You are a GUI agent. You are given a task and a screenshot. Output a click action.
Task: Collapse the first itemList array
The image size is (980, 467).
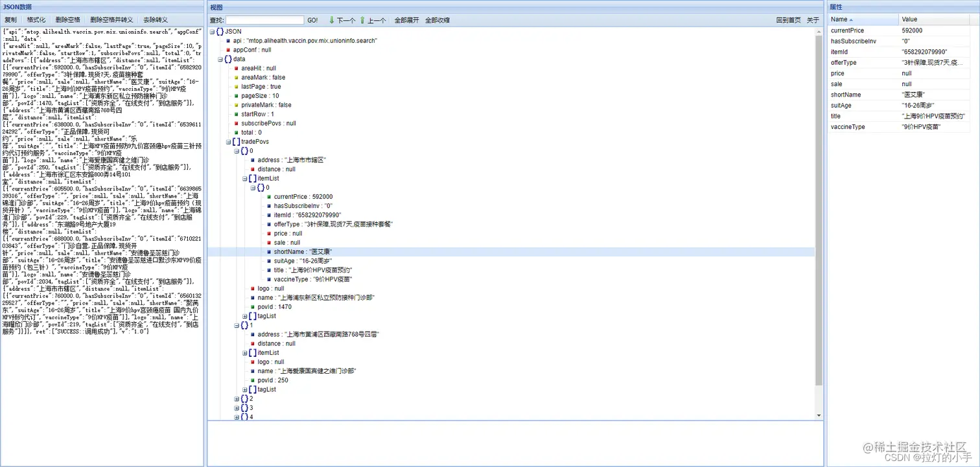[x=245, y=178]
